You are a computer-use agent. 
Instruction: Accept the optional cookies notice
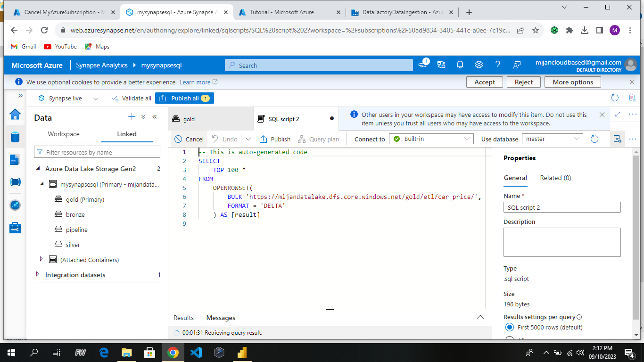(x=484, y=82)
